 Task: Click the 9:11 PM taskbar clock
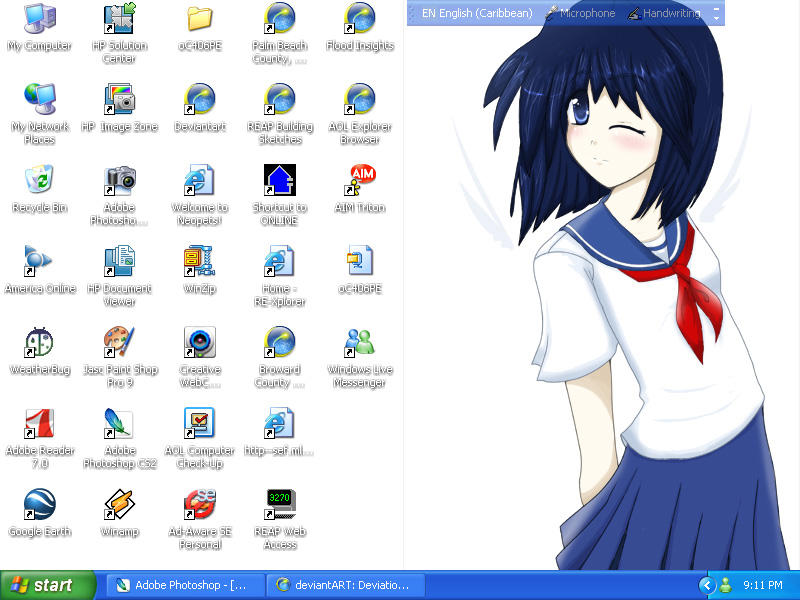point(763,585)
